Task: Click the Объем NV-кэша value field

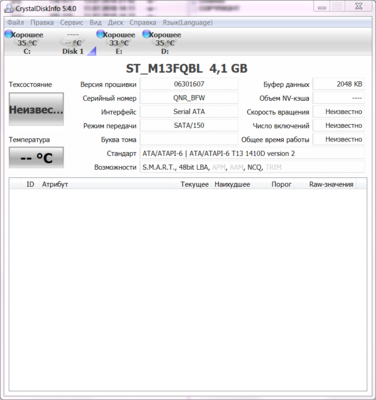Action: click(339, 98)
